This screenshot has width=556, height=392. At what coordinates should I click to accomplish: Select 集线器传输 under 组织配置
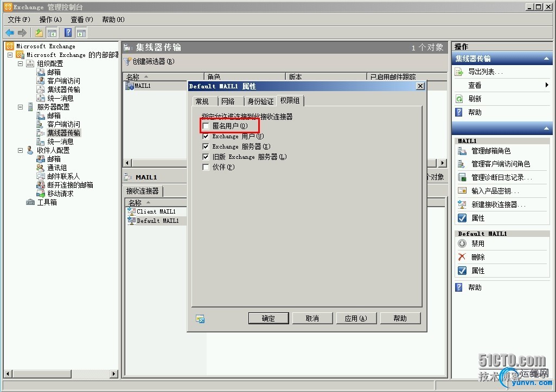point(64,89)
